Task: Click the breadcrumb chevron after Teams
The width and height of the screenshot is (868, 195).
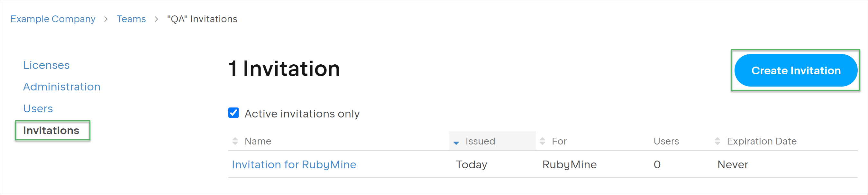Action: pos(156,19)
